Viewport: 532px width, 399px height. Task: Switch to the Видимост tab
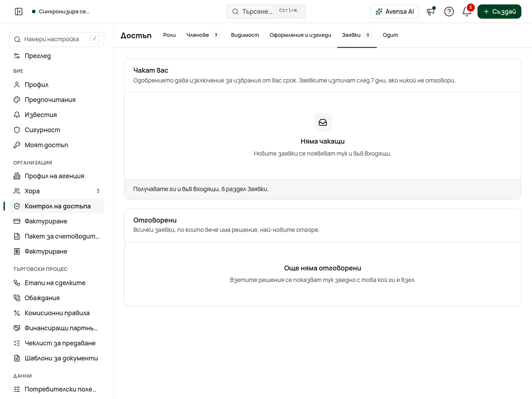point(245,35)
